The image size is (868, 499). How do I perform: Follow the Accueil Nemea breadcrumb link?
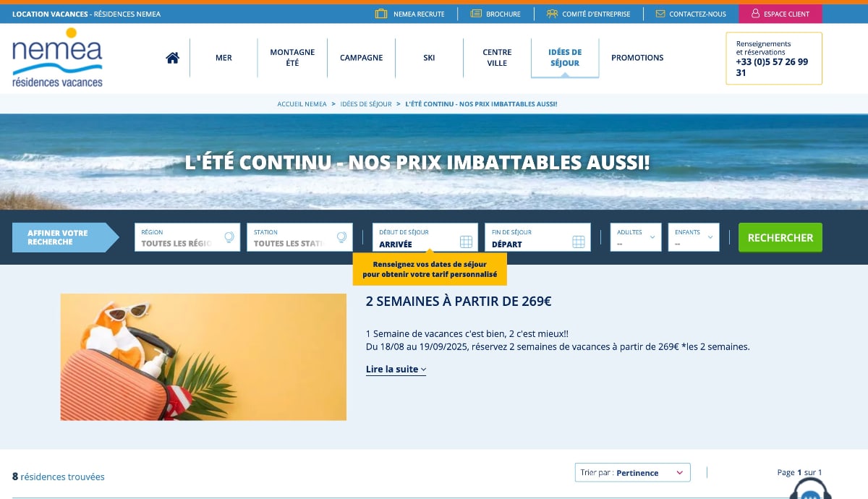click(x=302, y=104)
